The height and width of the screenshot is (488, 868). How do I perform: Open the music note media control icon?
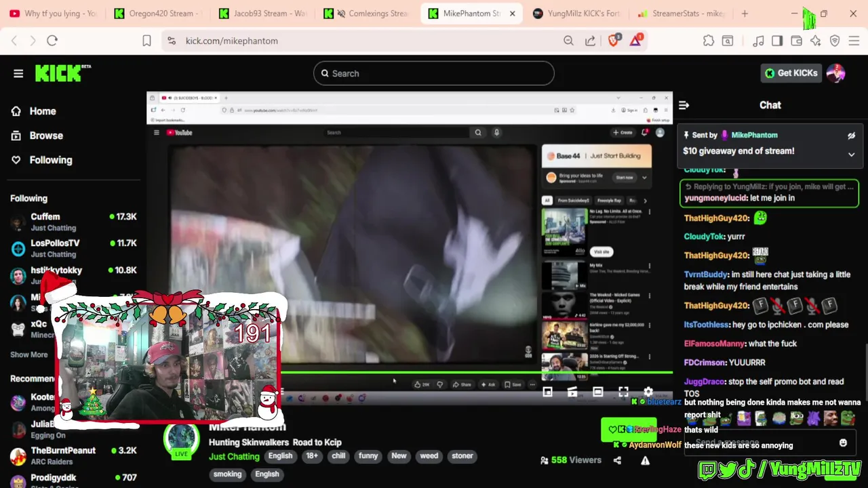(x=758, y=41)
